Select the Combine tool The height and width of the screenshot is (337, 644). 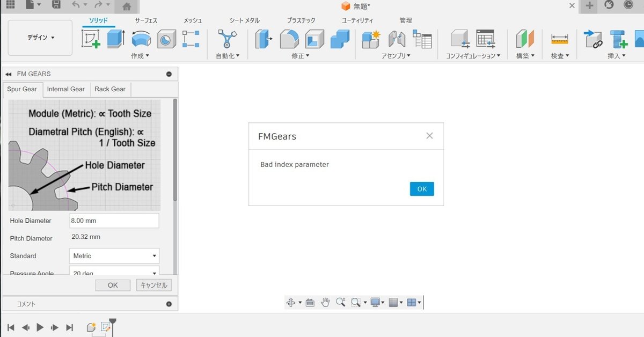[340, 39]
